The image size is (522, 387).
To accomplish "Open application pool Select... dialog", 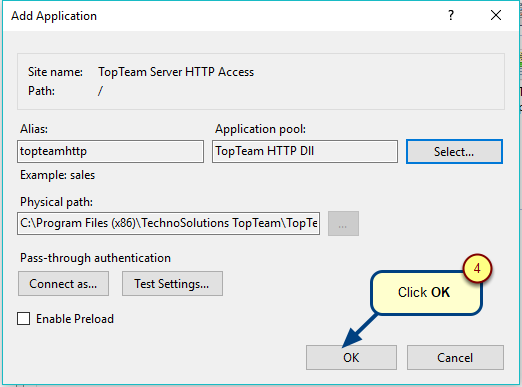I will tap(454, 152).
